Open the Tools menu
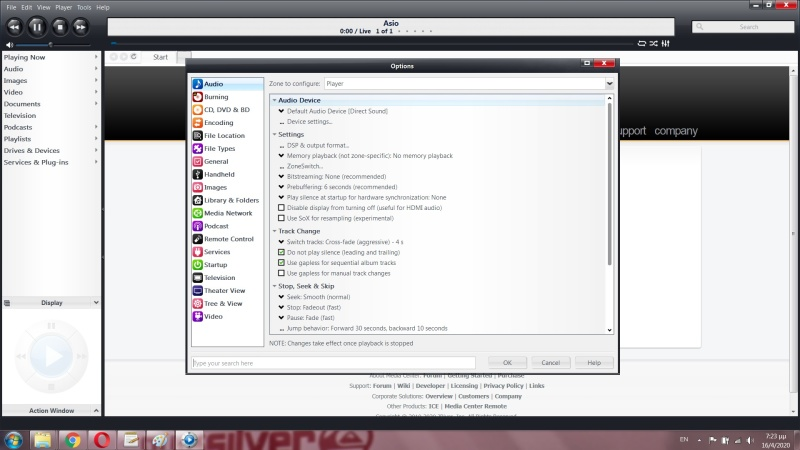Viewport: 800px width, 450px height. click(x=84, y=7)
